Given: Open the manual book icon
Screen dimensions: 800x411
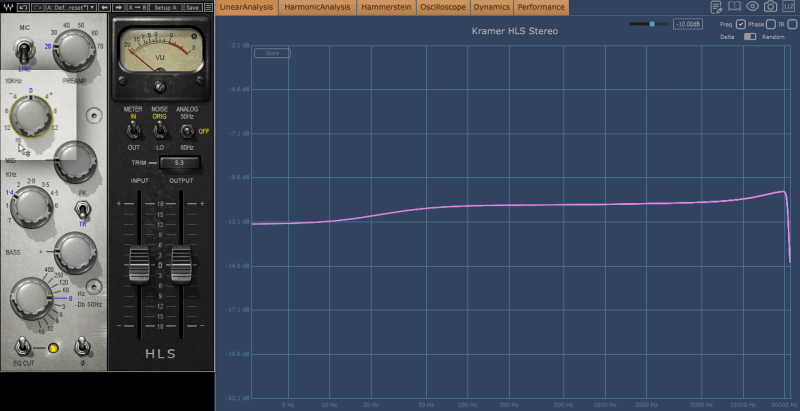Looking at the screenshot, I should (x=734, y=7).
